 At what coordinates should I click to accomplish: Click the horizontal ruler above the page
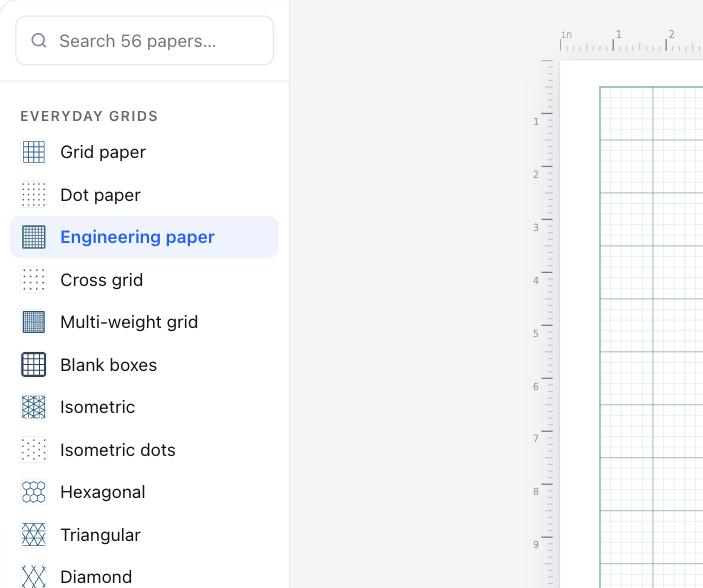631,40
